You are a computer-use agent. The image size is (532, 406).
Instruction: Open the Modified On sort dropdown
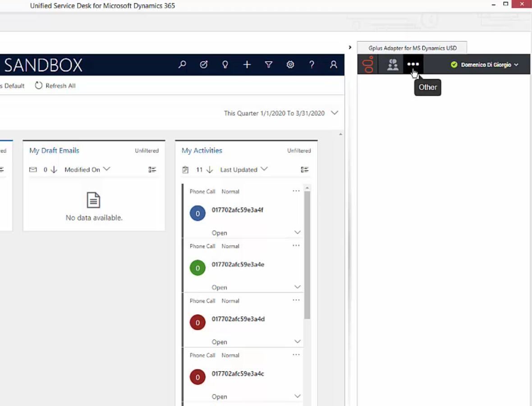(x=87, y=170)
